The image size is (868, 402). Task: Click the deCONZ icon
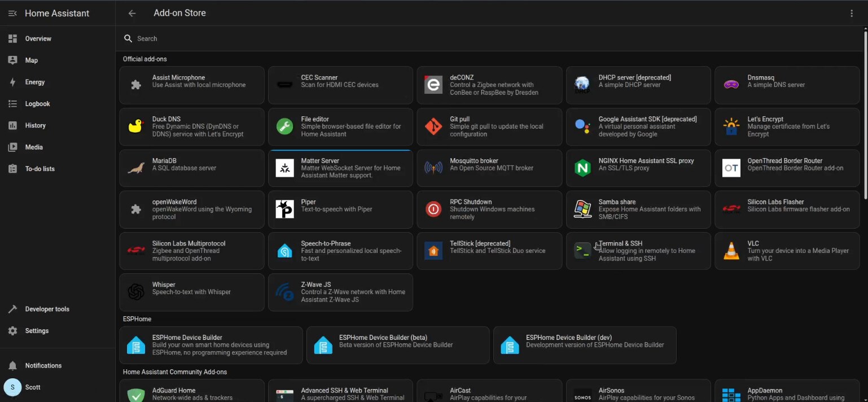(433, 85)
